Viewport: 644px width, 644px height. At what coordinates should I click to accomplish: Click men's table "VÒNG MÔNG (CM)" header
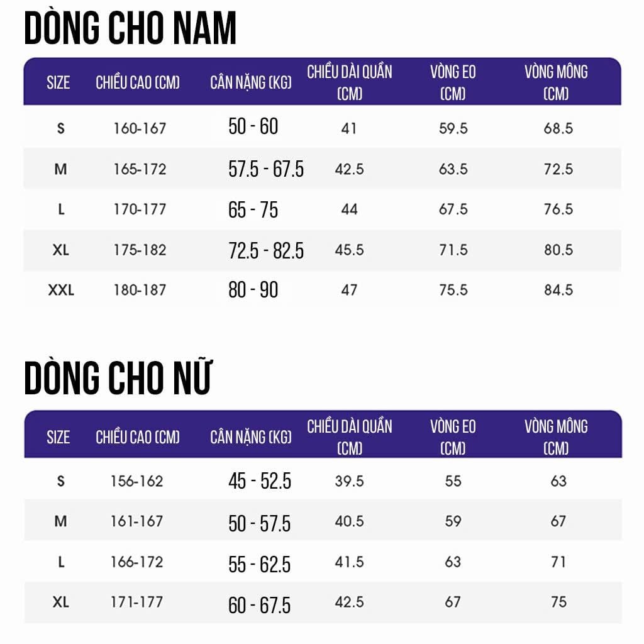[556, 82]
